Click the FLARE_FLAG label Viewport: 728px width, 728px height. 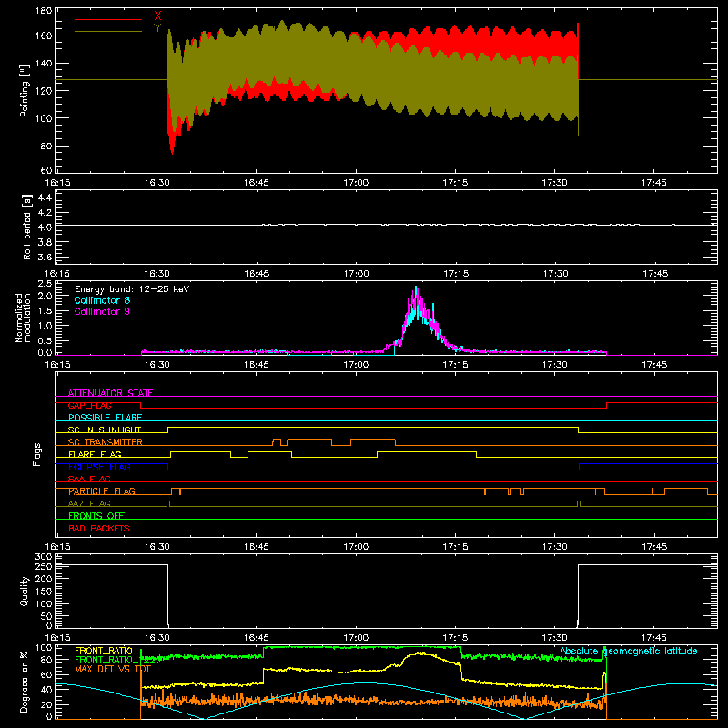point(95,454)
